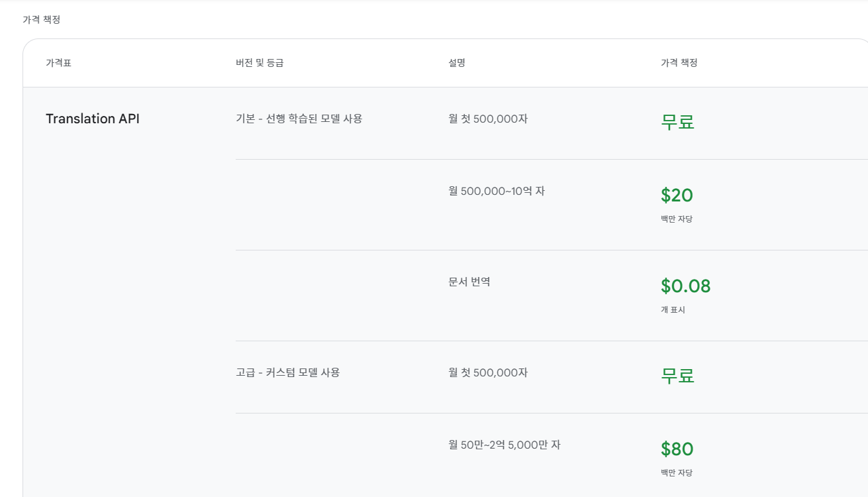Click the 기본 - 선행 학습된 모델 사용 tier
Viewport: 868px width, 497px height.
click(299, 119)
